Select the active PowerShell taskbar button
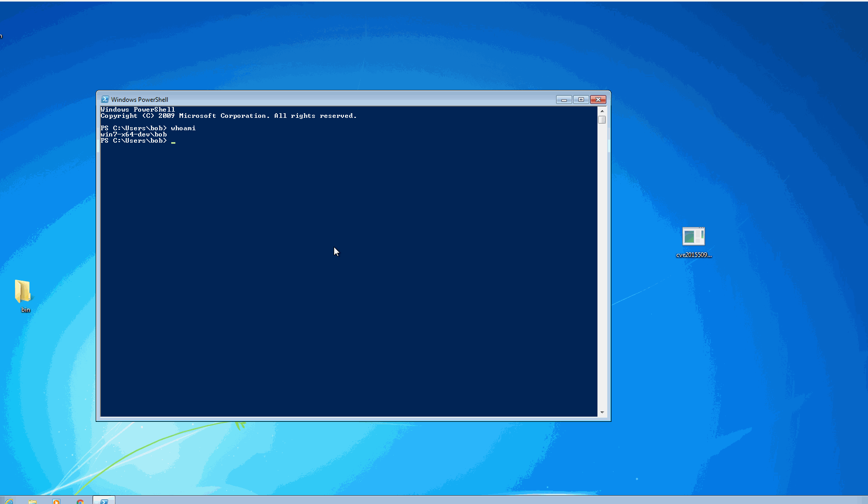This screenshot has height=504, width=868. pyautogui.click(x=103, y=500)
